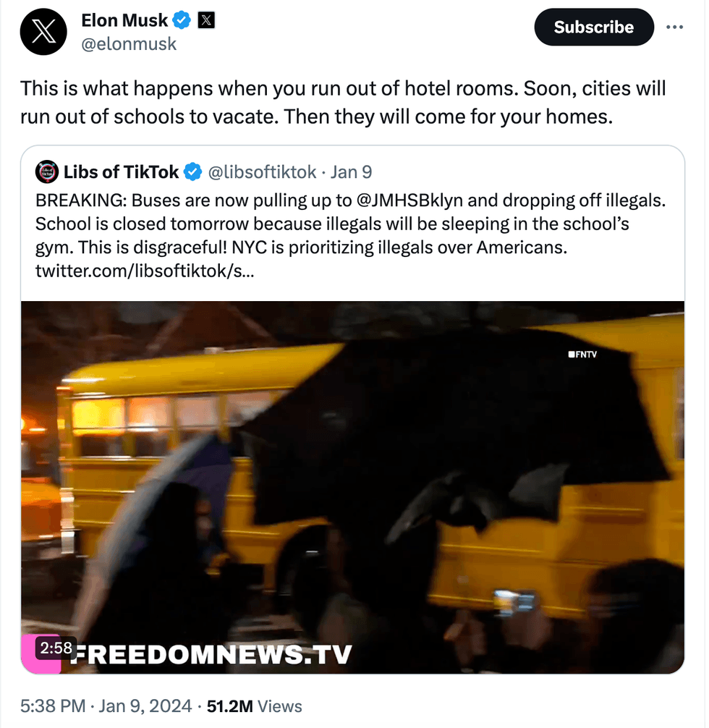Open the 5:38 PM · Jan 9, 2024 timestamp

click(x=106, y=706)
